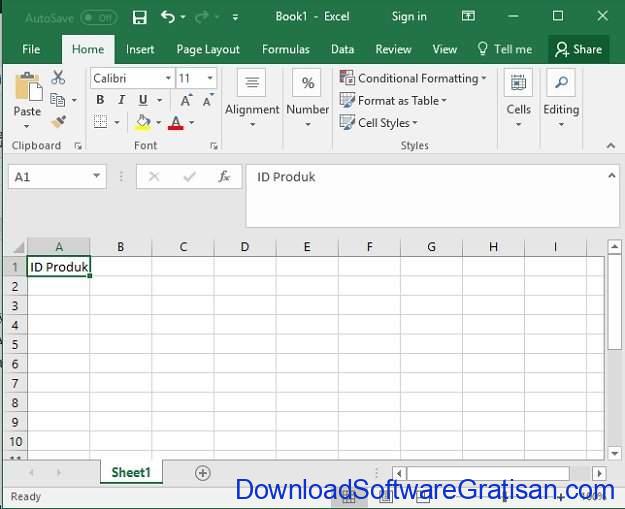The height and width of the screenshot is (509, 625).
Task: Open the Name Box dropdown arrow
Action: point(96,176)
